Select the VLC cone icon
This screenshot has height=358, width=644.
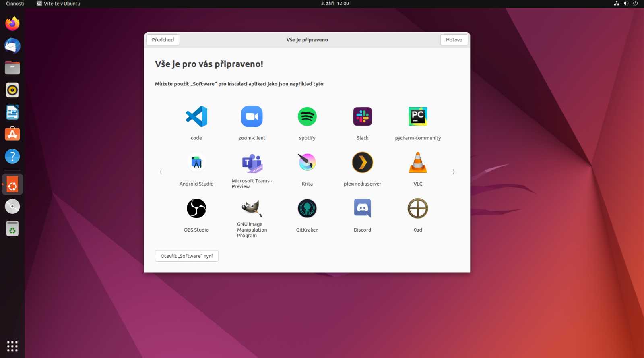tap(418, 162)
